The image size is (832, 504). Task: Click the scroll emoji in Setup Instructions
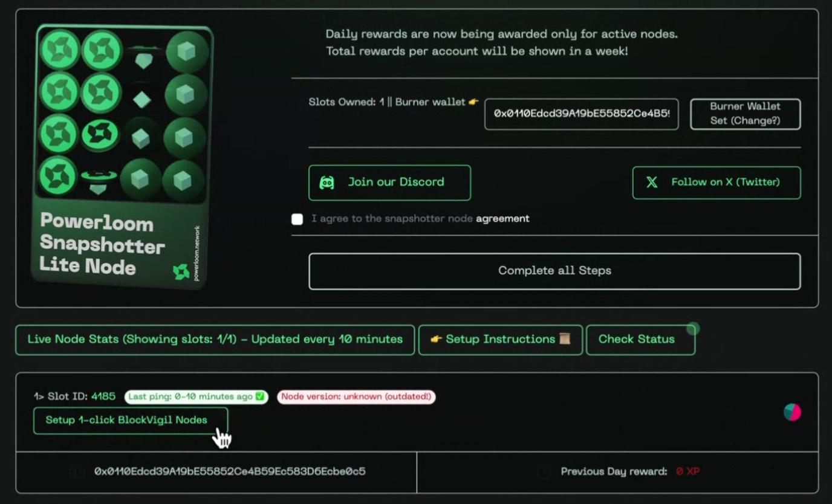[x=565, y=339]
